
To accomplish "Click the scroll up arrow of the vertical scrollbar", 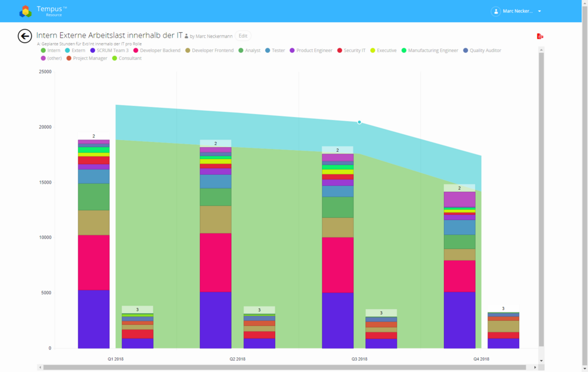I will [x=541, y=50].
